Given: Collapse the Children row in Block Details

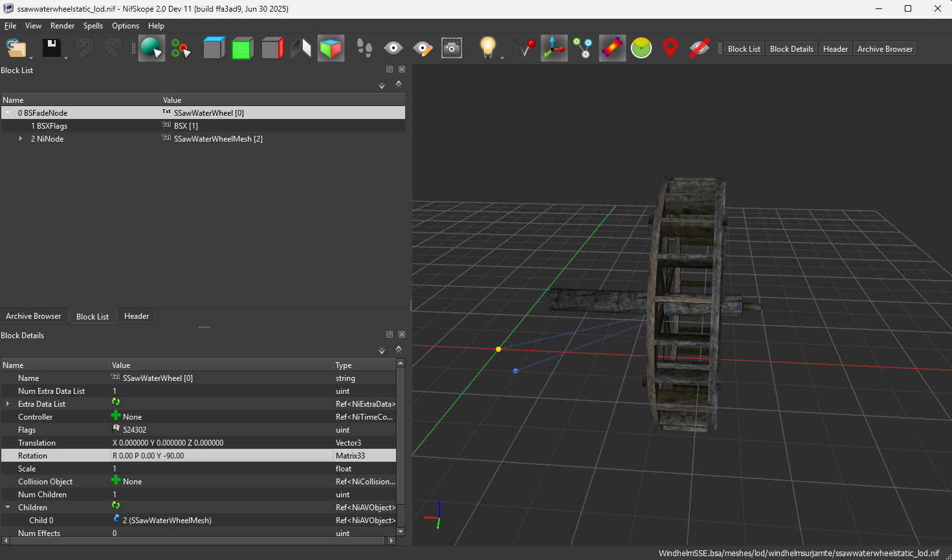Looking at the screenshot, I should (x=8, y=508).
